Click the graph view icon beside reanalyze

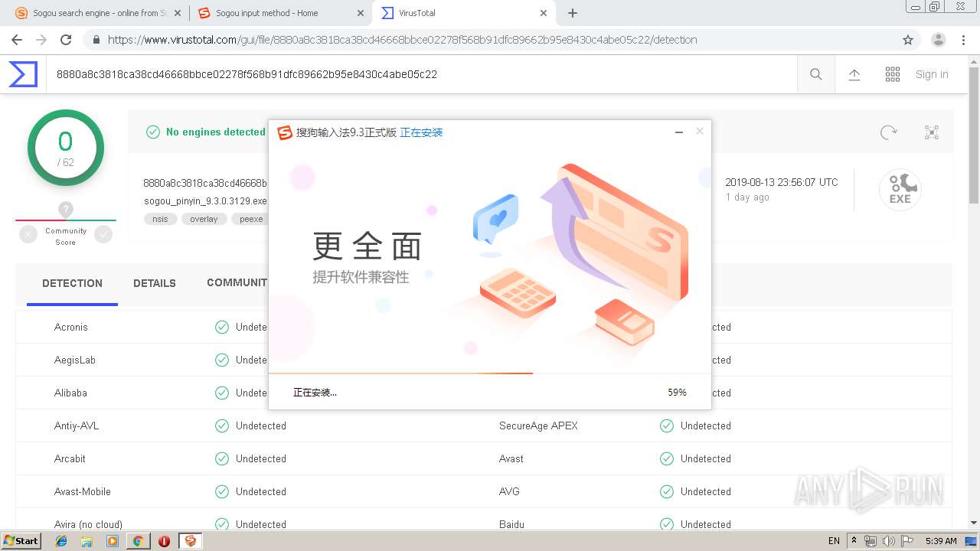(932, 132)
